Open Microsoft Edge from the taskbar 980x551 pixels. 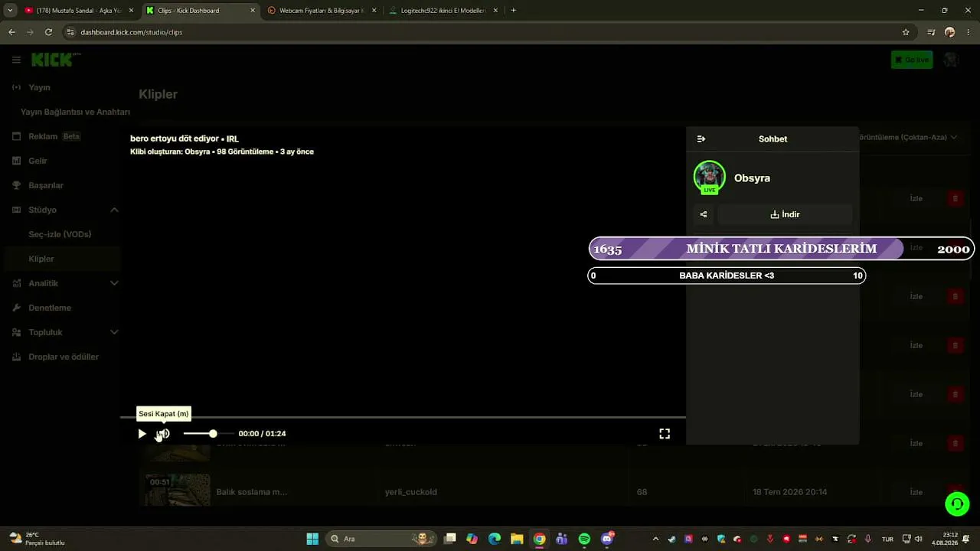click(x=495, y=539)
